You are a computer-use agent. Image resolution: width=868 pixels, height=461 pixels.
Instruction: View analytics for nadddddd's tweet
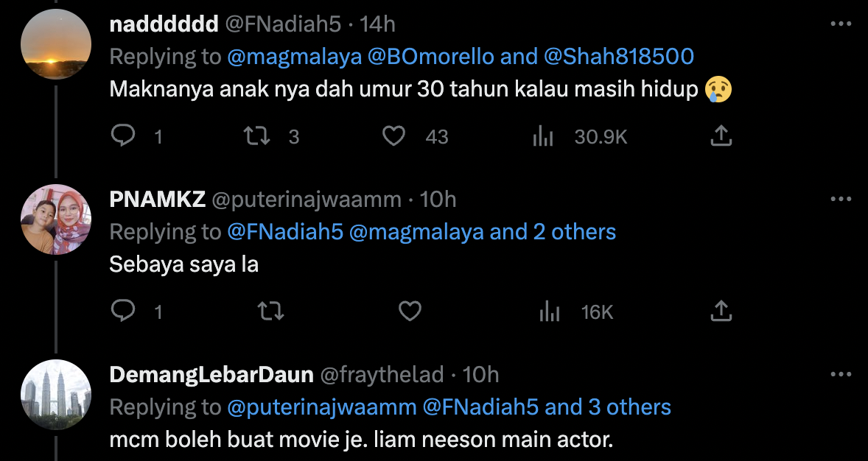(x=543, y=136)
